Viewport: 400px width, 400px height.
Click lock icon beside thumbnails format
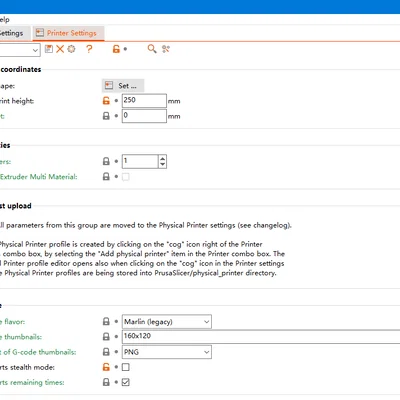[x=106, y=352]
